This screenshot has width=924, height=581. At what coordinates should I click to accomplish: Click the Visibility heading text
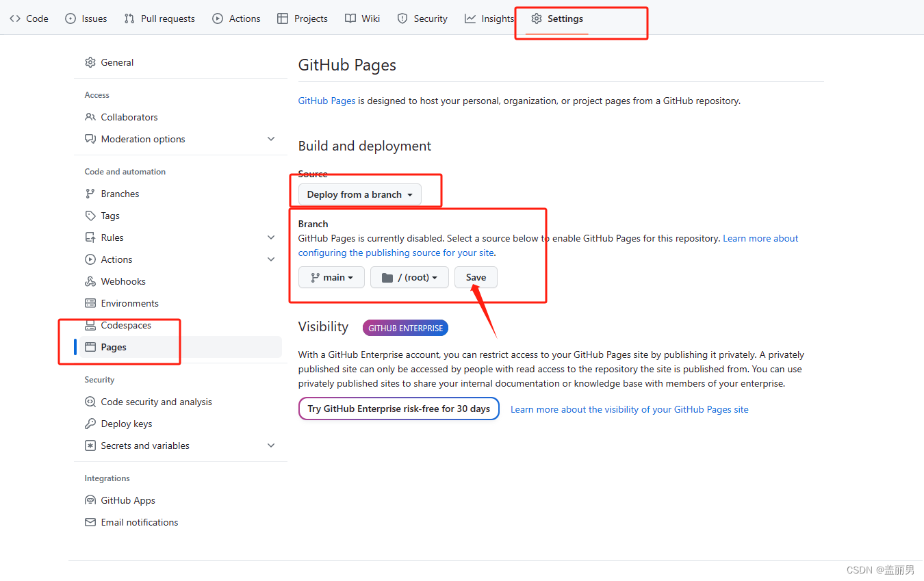[323, 326]
